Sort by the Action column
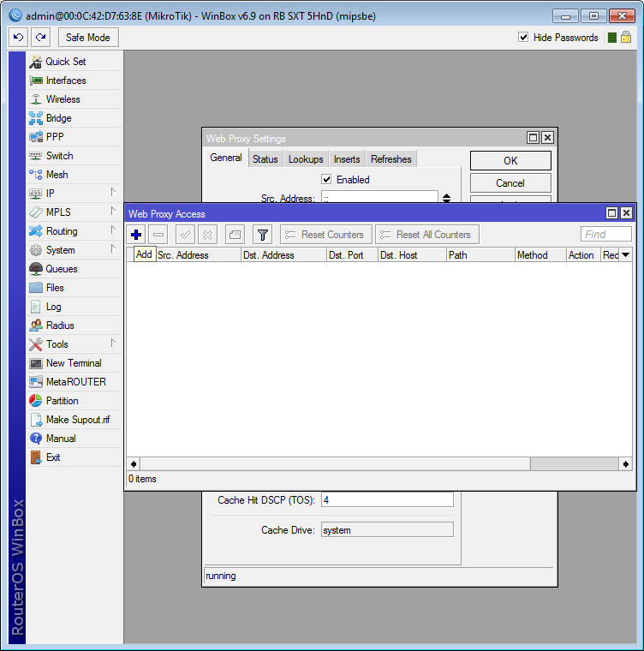The width and height of the screenshot is (644, 651). 583,255
